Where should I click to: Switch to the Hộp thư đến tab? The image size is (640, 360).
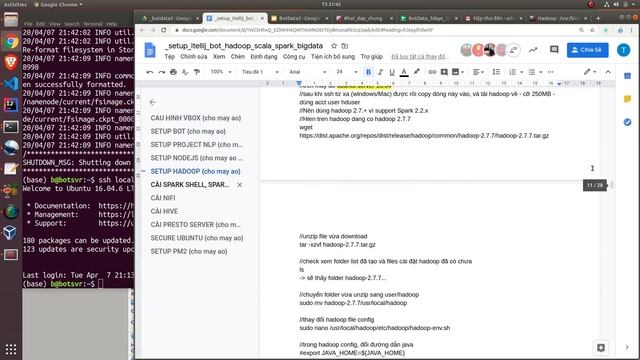pos(493,18)
